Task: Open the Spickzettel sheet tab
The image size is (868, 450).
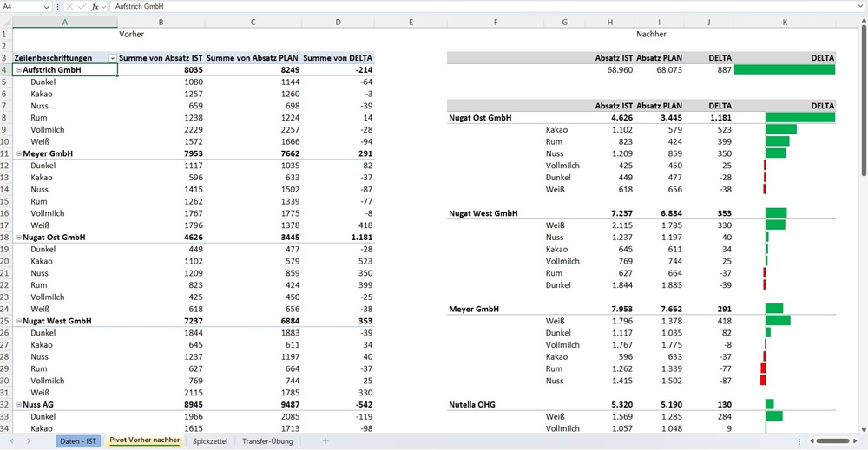Action: pyautogui.click(x=210, y=441)
